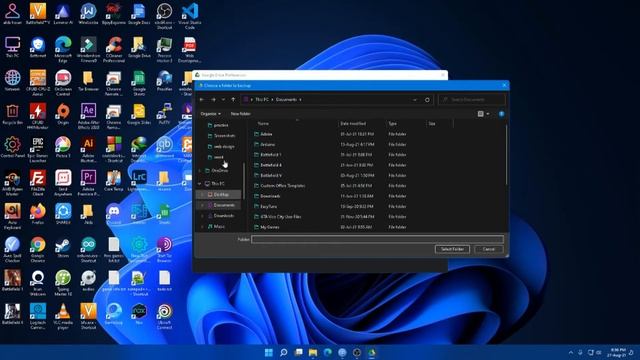Open File Explorer from the taskbar
This screenshot has height=360, width=640.
tap(313, 352)
